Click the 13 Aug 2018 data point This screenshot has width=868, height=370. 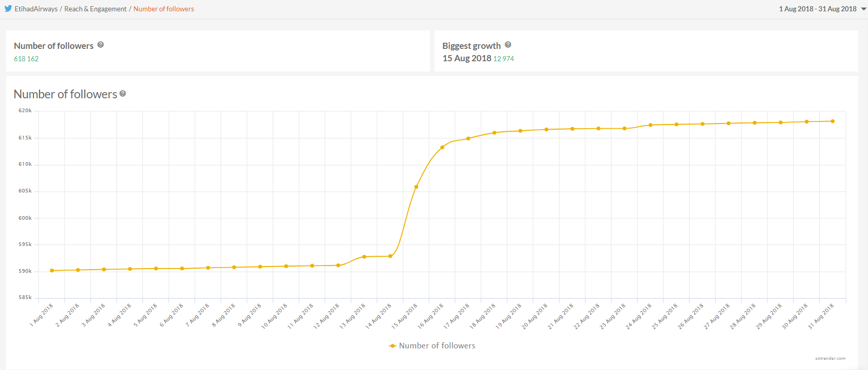364,257
